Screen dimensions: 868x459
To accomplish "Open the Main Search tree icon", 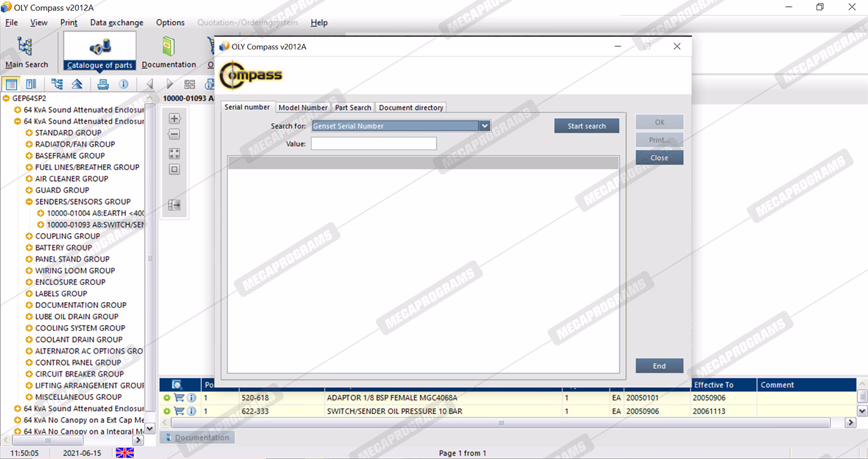I will tap(25, 47).
